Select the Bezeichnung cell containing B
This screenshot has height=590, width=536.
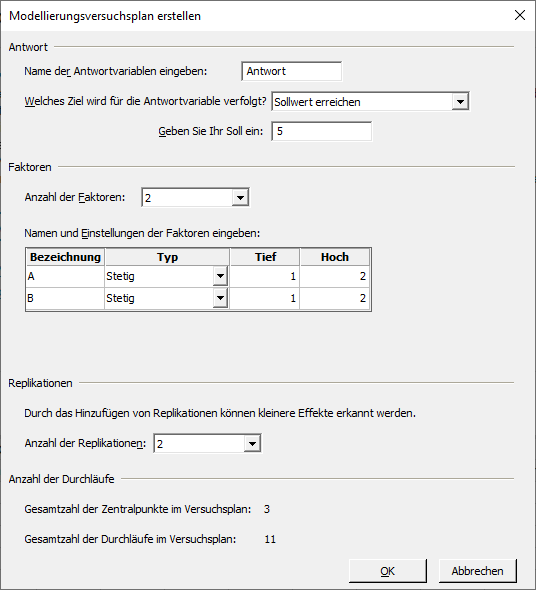coord(65,298)
